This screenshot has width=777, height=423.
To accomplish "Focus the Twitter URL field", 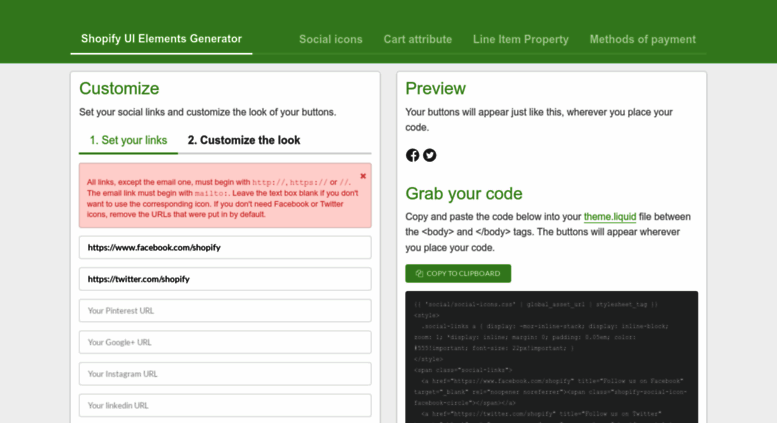I will point(225,279).
